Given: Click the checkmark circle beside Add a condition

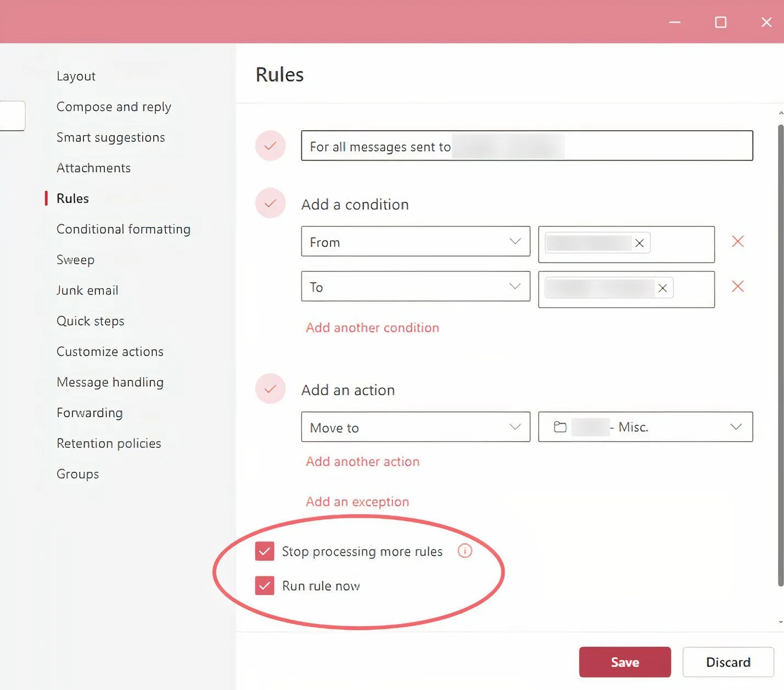Looking at the screenshot, I should [x=270, y=203].
